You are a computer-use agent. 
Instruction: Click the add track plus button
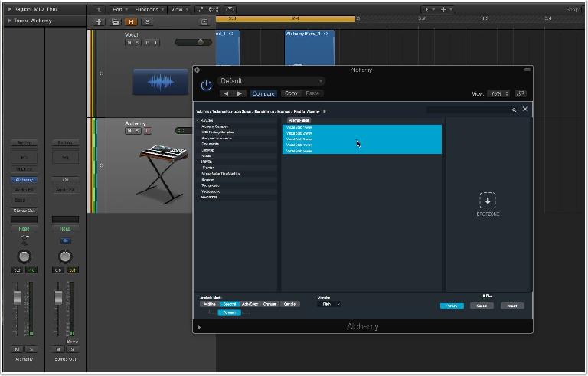click(99, 21)
